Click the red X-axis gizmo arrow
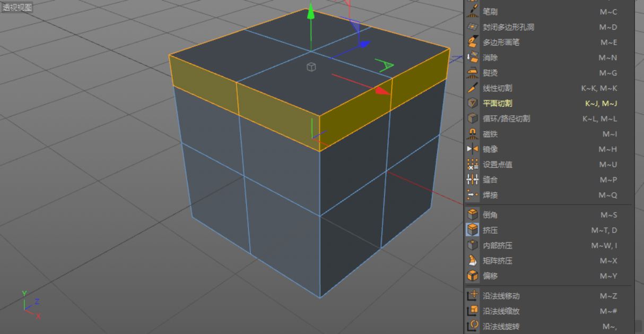This screenshot has width=644, height=334. click(x=382, y=91)
